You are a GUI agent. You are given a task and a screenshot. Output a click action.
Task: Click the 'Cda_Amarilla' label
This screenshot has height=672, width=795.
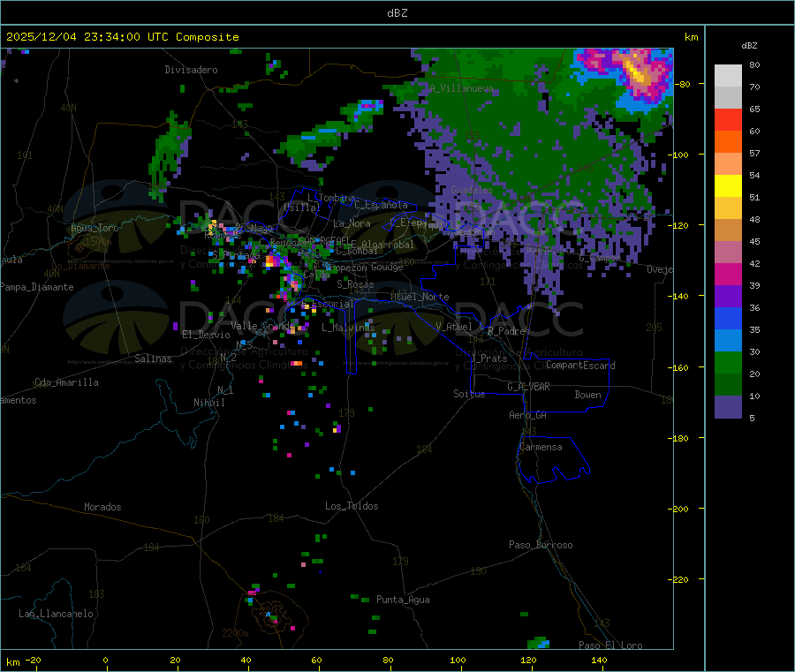[x=66, y=382]
